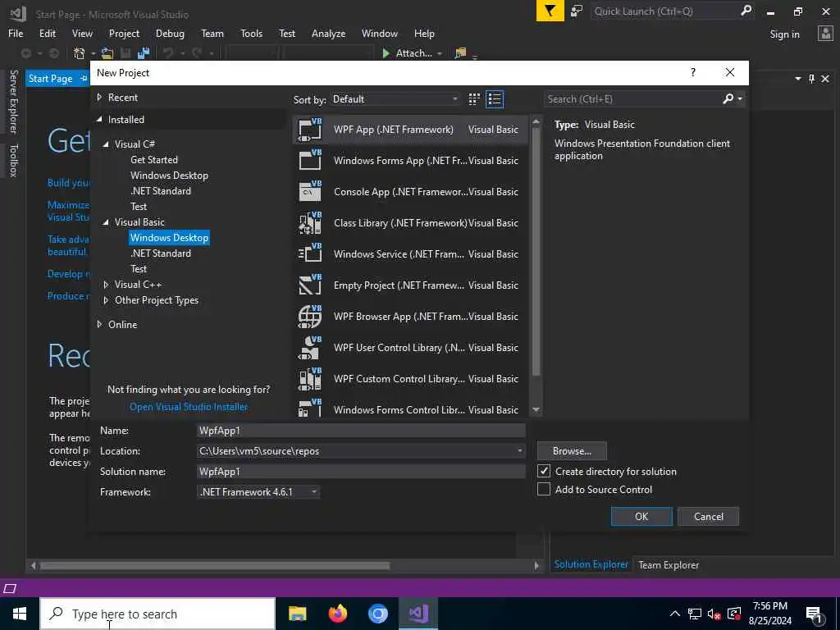Collapse the Visual C# node

(x=106, y=144)
